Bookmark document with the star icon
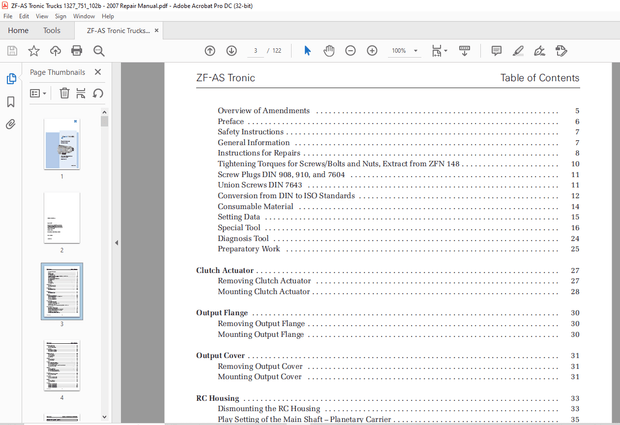 (34, 51)
